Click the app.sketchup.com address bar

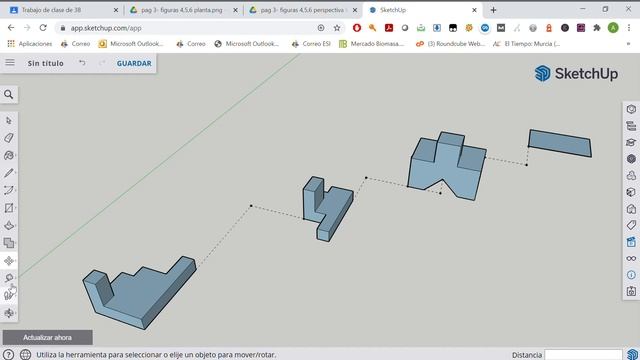(x=188, y=28)
